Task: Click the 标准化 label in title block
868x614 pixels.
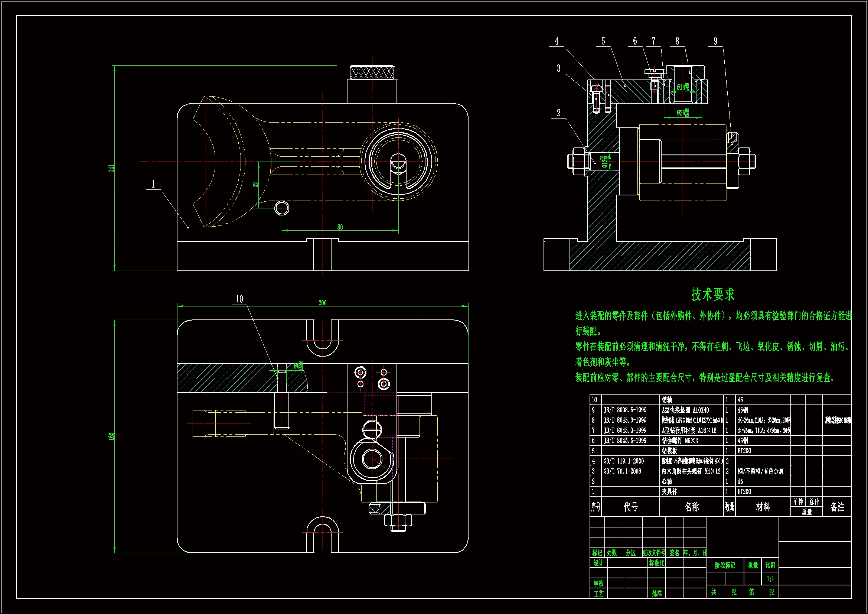Action: 657,563
